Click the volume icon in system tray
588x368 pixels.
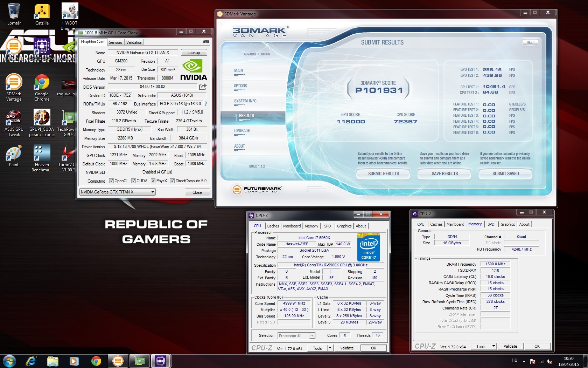tap(549, 361)
